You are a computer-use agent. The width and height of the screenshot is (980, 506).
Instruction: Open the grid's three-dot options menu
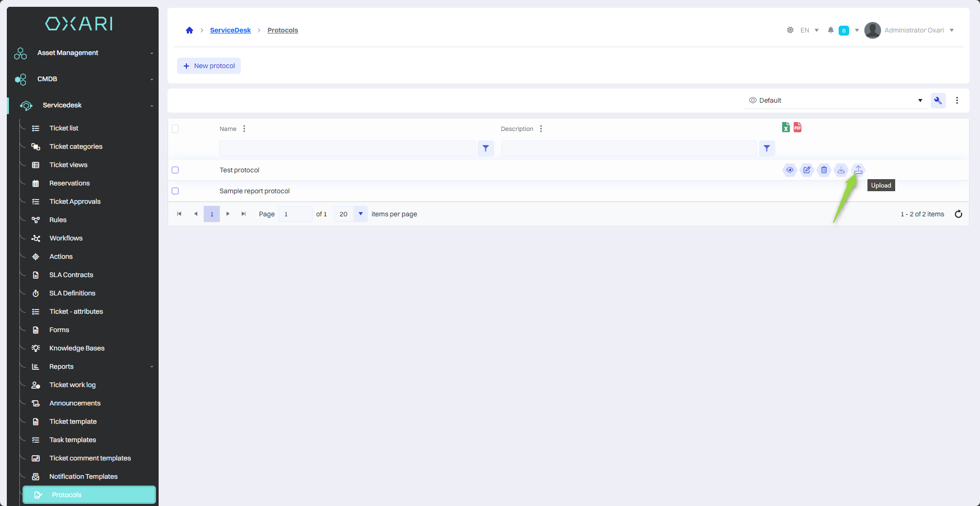point(957,101)
